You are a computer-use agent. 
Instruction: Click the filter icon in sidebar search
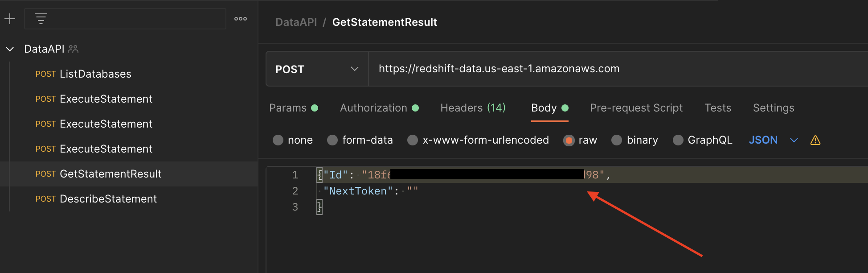click(x=41, y=19)
